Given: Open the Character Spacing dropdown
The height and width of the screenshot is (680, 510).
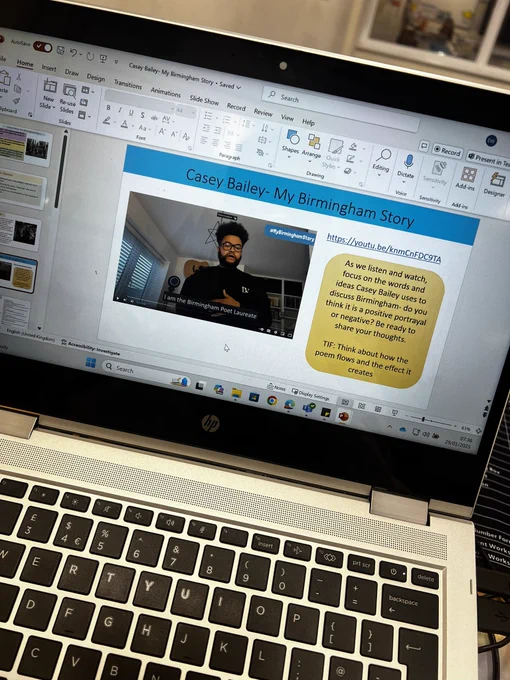Looking at the screenshot, I should tap(167, 119).
